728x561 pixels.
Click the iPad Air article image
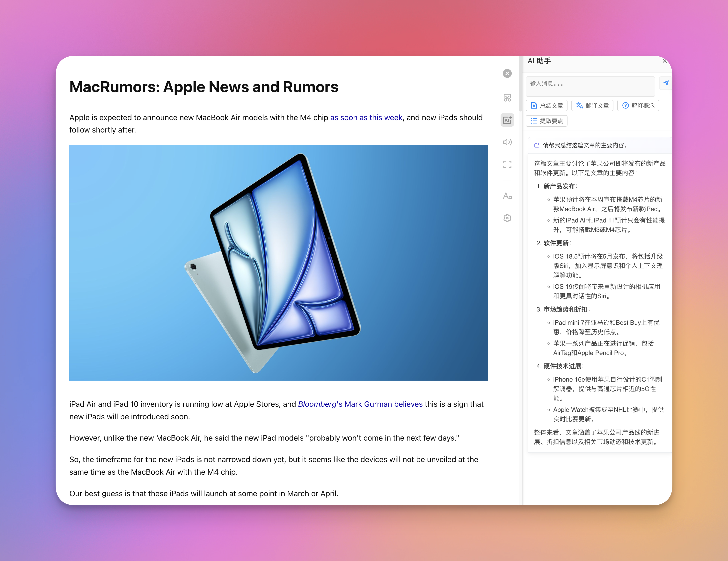(x=278, y=263)
